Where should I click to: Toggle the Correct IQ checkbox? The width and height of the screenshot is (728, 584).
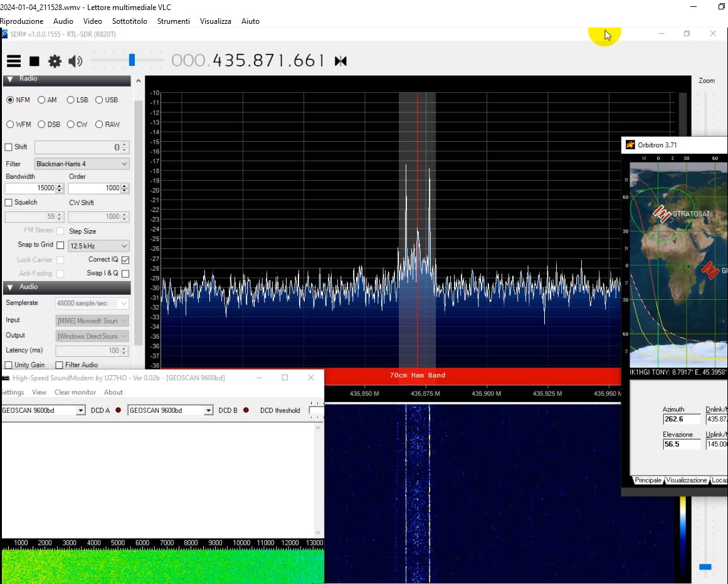[x=125, y=260]
